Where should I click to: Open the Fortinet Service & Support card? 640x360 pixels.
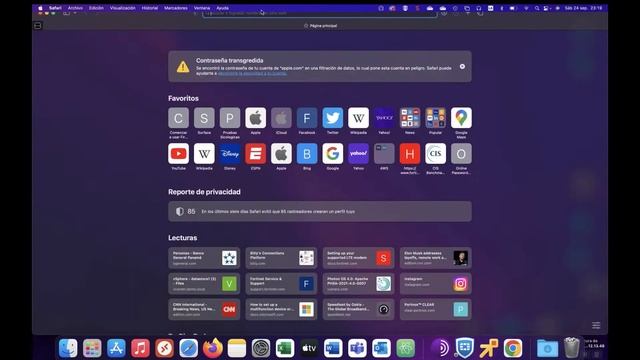[x=281, y=284]
